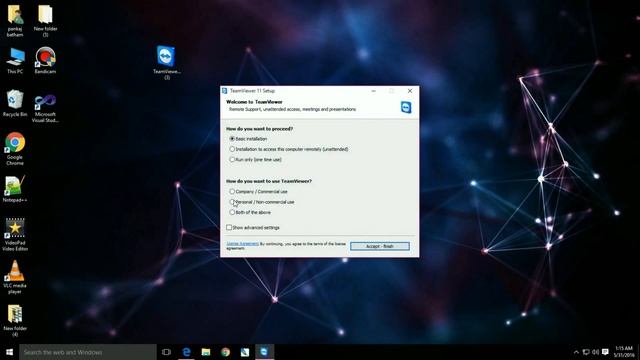
Task: Click Accept - finish button
Action: [380, 246]
